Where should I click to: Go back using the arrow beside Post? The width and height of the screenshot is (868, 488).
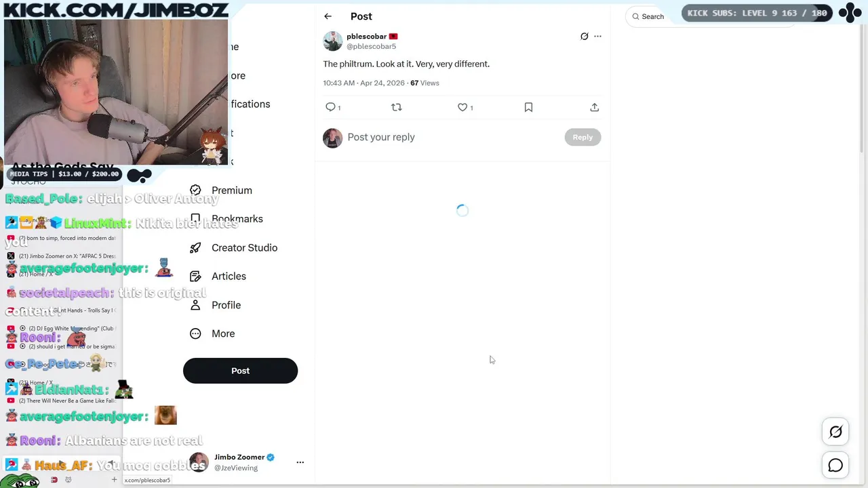[328, 16]
